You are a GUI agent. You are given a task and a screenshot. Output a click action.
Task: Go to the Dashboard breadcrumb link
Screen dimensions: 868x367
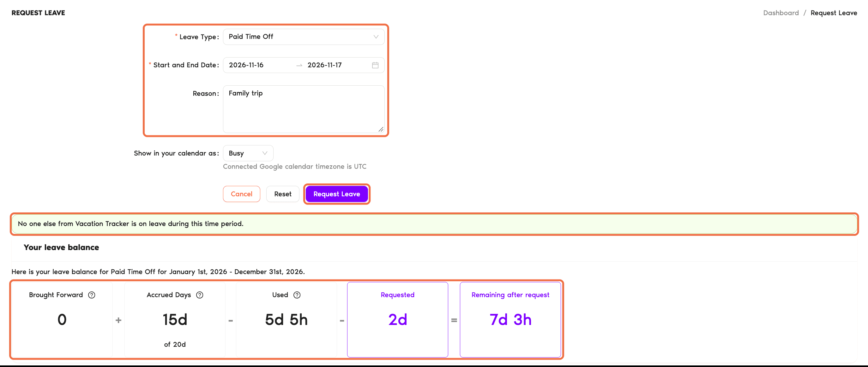(x=781, y=13)
